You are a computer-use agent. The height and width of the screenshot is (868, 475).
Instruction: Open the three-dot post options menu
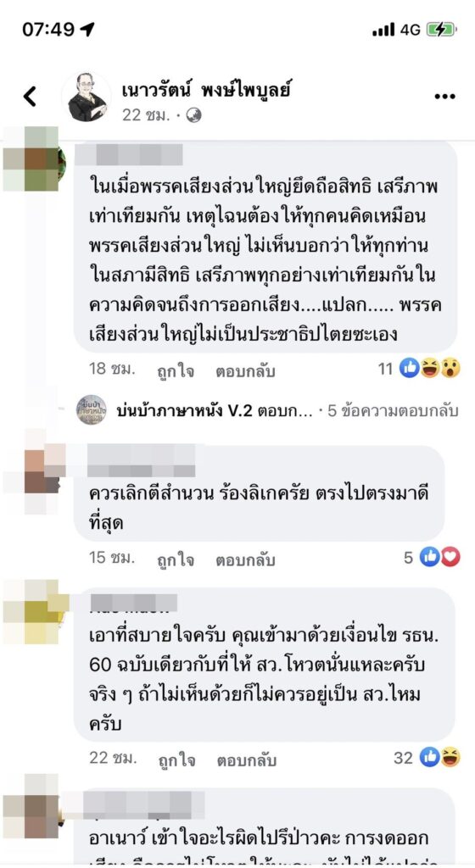444,97
